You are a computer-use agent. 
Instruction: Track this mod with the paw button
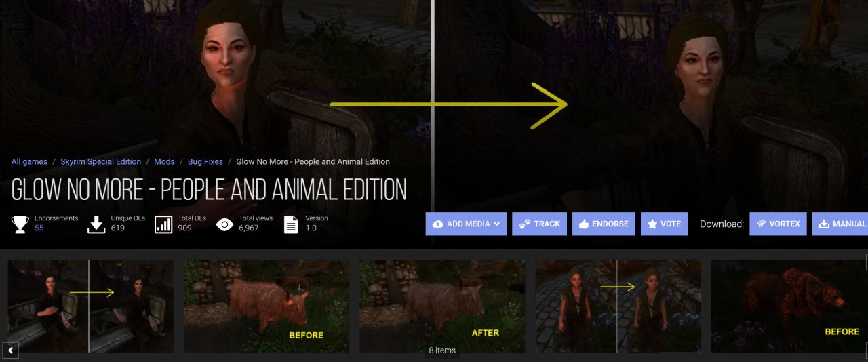(540, 224)
